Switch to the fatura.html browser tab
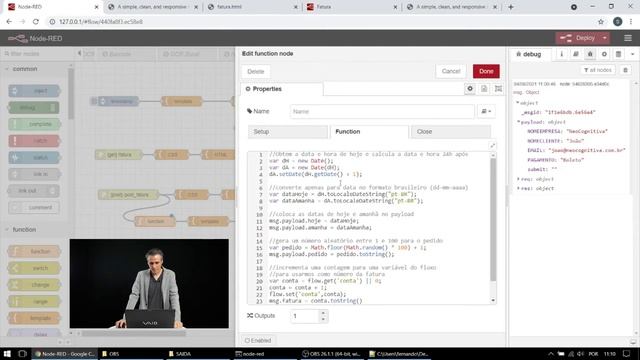This screenshot has height=360, width=640. [253, 7]
